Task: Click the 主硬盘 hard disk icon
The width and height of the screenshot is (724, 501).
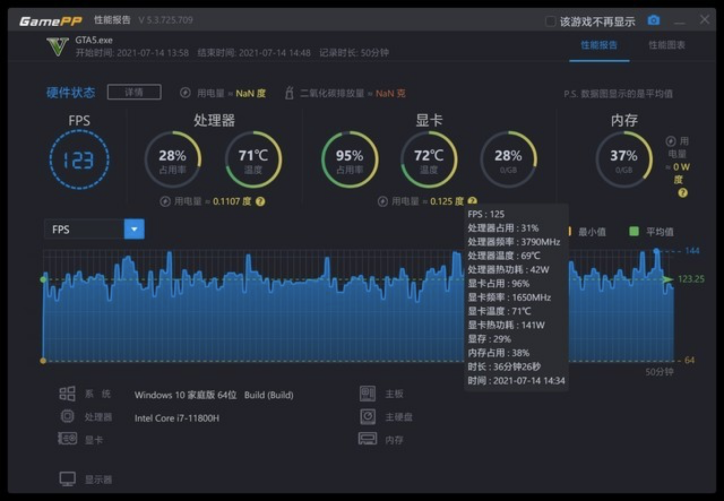Action: pyautogui.click(x=367, y=417)
